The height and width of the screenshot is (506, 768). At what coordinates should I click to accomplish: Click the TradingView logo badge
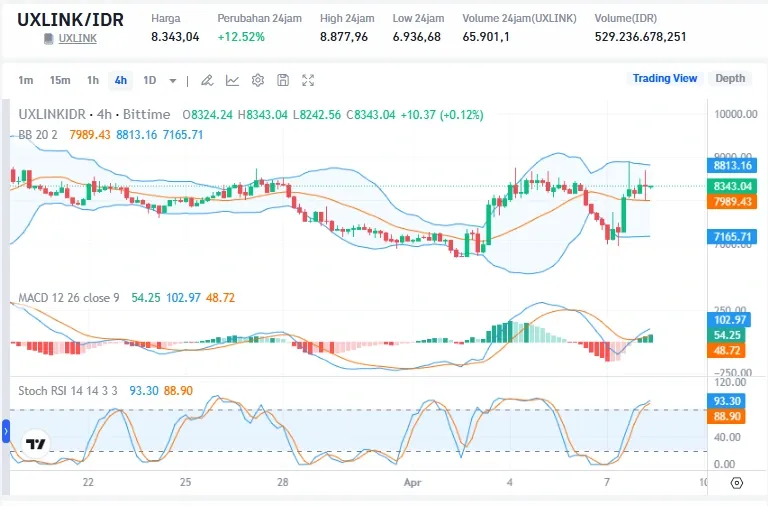(x=35, y=444)
